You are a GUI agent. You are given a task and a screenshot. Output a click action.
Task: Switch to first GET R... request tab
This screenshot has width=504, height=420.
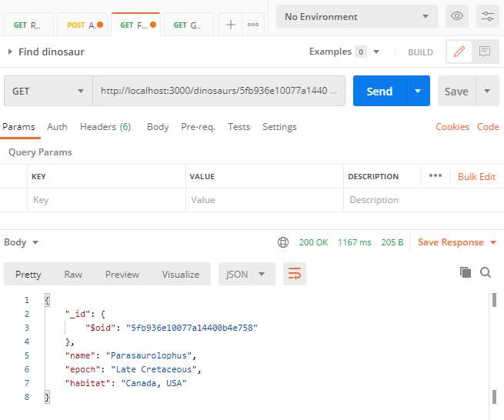[x=28, y=25]
